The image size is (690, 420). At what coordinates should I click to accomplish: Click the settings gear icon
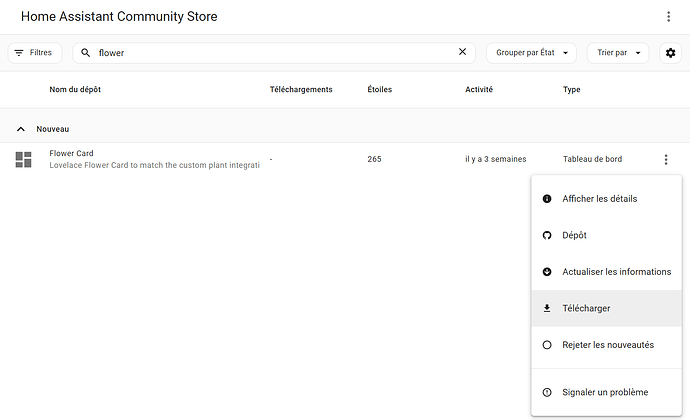(x=670, y=53)
